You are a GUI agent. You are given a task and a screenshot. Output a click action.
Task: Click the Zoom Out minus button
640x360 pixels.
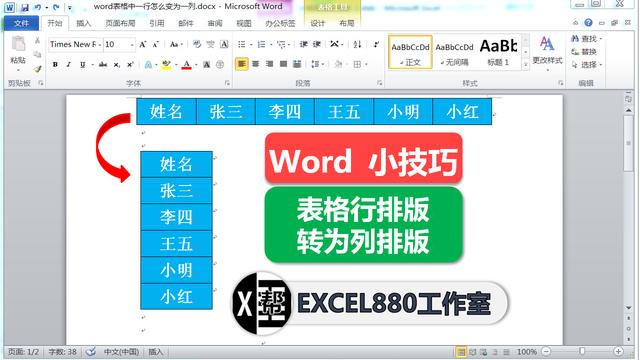(546, 351)
